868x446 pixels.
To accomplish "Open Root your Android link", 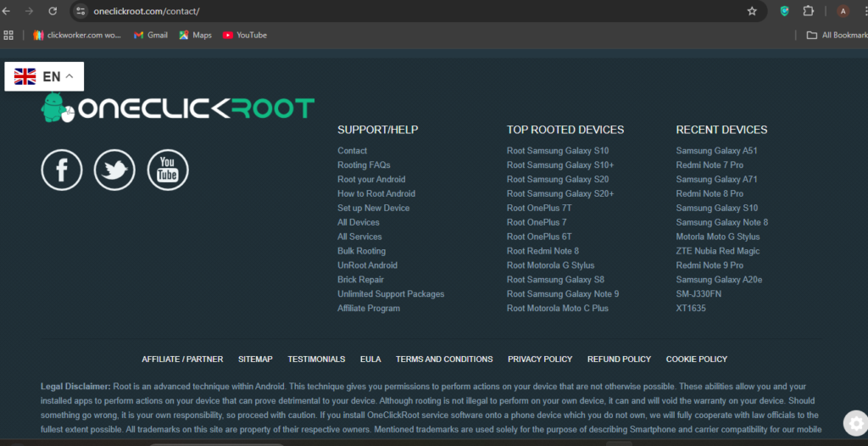I will click(371, 180).
